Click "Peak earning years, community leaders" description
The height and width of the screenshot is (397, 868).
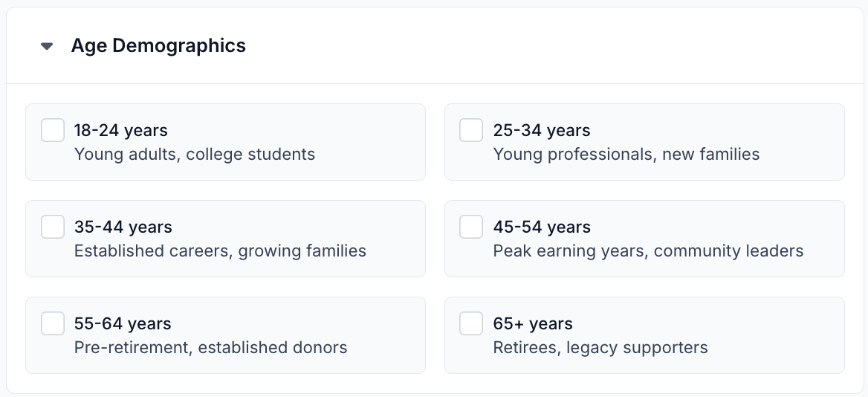(648, 251)
